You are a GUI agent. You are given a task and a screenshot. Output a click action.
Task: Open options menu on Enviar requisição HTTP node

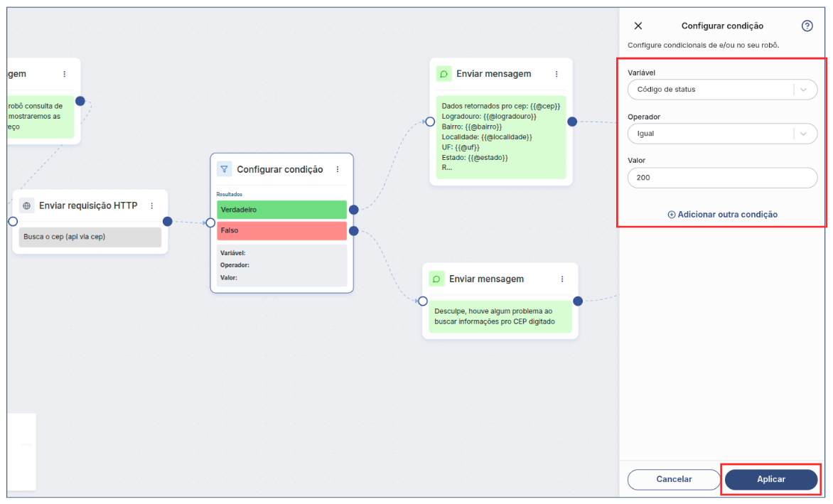[x=152, y=205]
